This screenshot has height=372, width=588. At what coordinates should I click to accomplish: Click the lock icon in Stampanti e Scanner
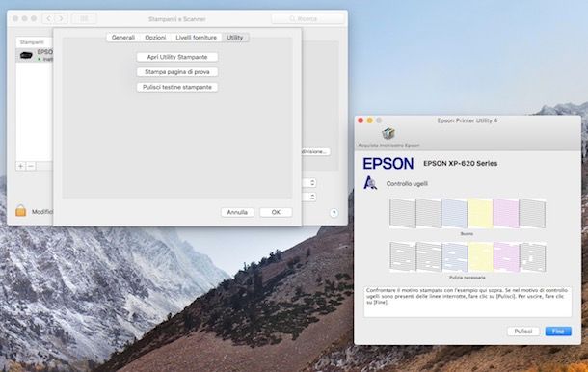pos(21,211)
